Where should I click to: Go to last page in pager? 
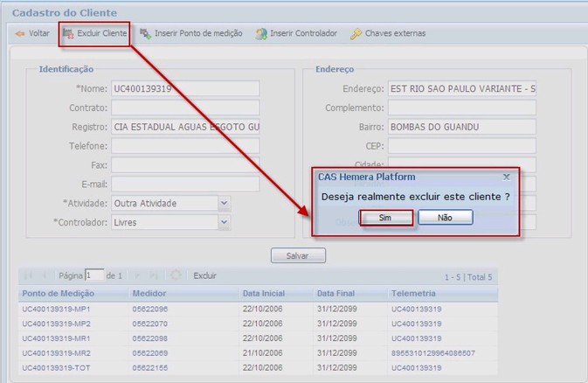(x=156, y=275)
